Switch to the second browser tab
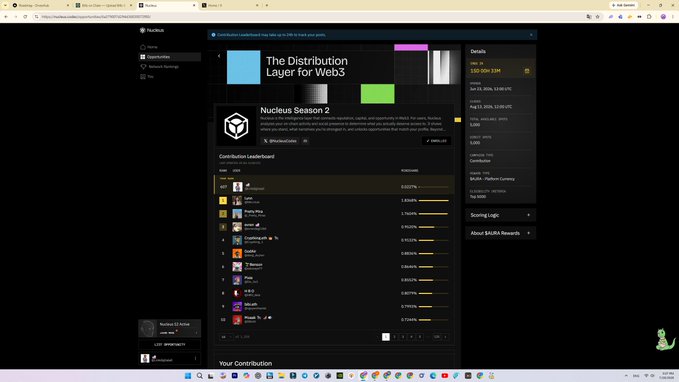Screen dimensions: 679x382 click(x=103, y=5)
